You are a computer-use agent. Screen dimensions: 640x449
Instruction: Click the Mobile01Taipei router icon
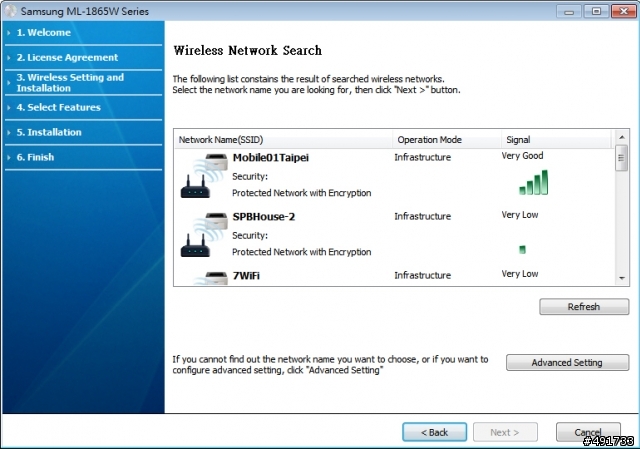[204, 176]
